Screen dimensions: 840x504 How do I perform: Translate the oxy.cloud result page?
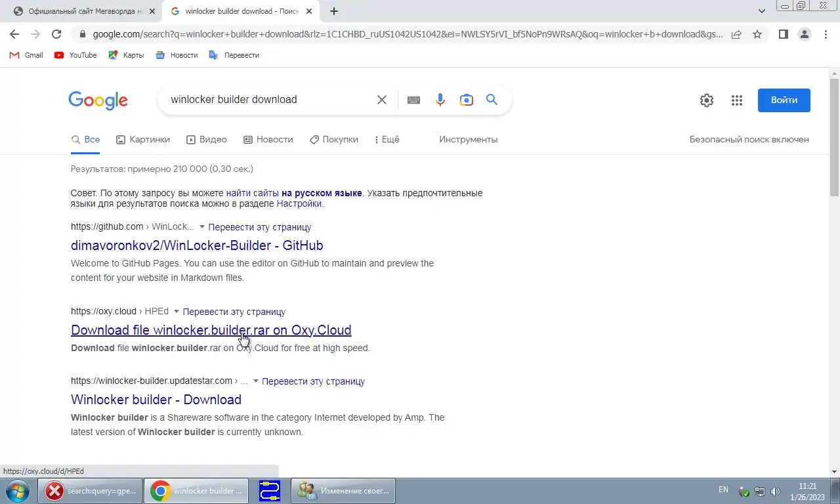click(234, 311)
